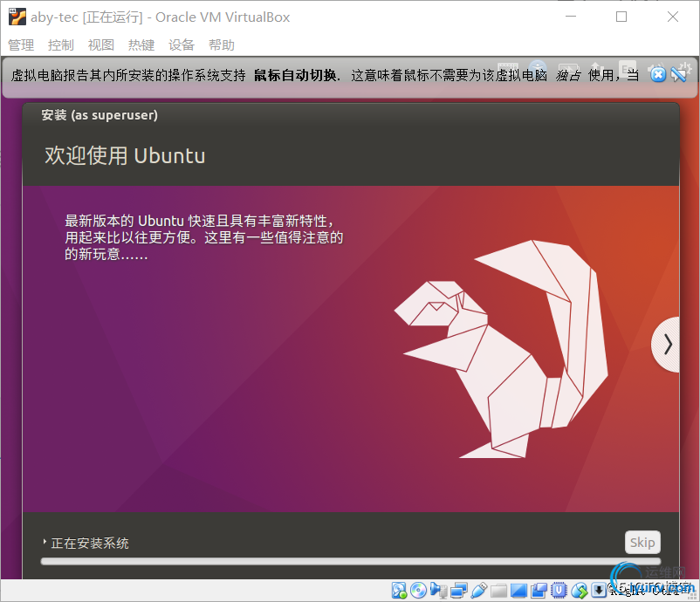
Task: Open the 热键 menu
Action: pos(141,45)
